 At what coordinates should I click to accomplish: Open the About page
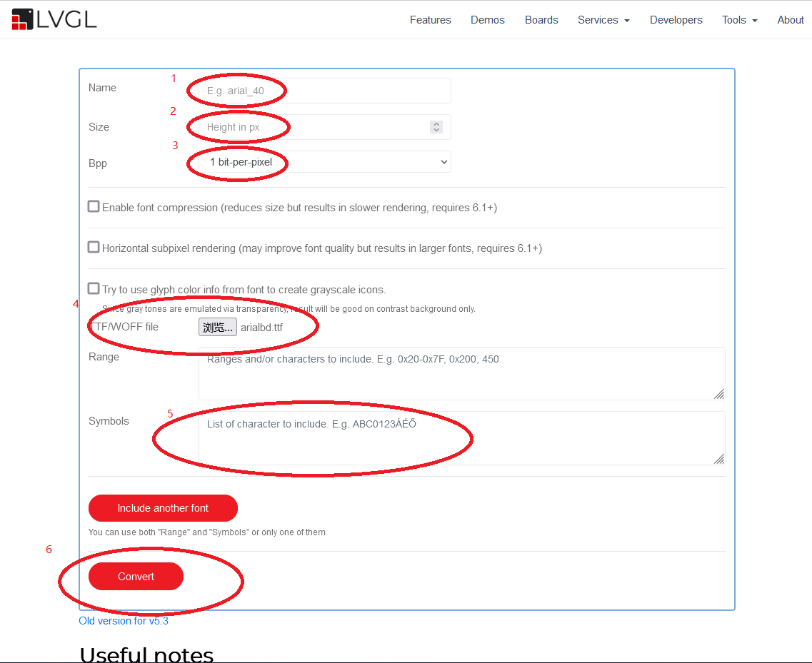point(791,20)
